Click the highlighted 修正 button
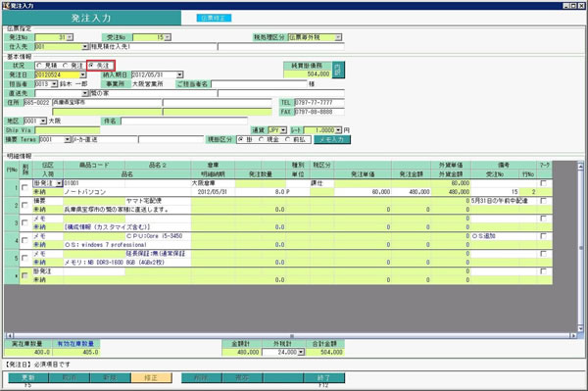Screen dimensions: 588x391 tap(152, 377)
